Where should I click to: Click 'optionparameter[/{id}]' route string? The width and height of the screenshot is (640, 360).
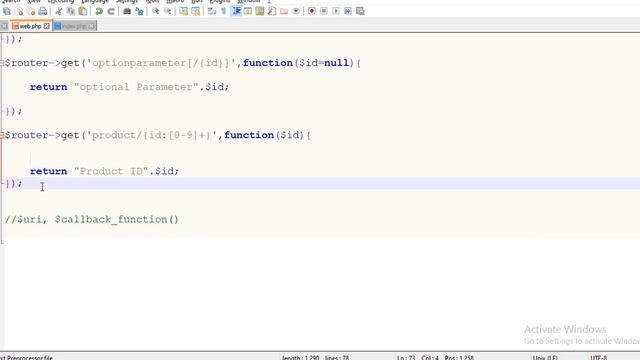(x=161, y=63)
